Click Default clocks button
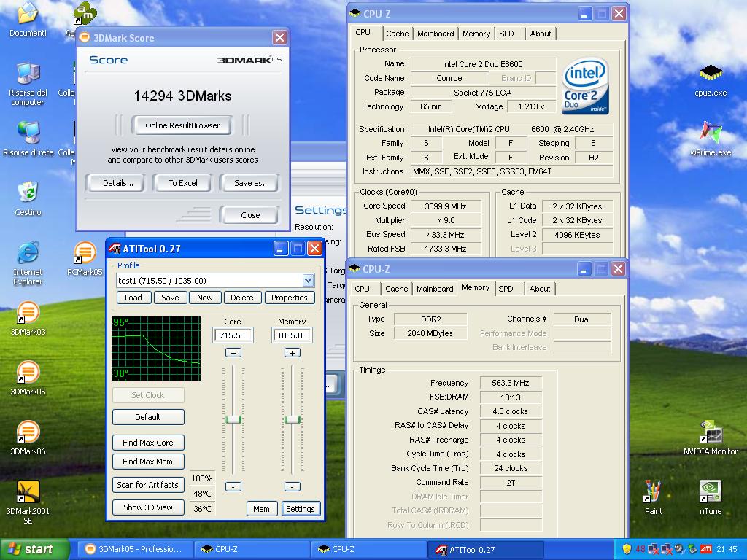The image size is (747, 560). (148, 416)
